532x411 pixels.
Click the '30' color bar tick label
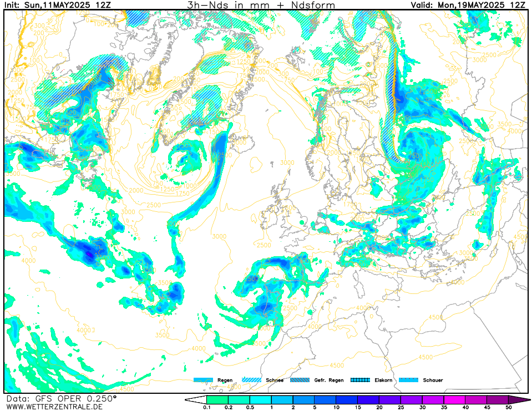422,408
